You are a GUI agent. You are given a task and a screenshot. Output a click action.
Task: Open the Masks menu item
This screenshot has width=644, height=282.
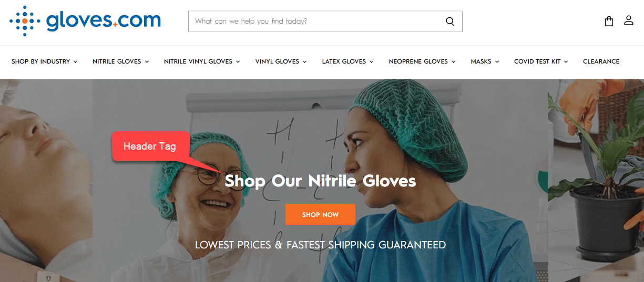pos(481,61)
